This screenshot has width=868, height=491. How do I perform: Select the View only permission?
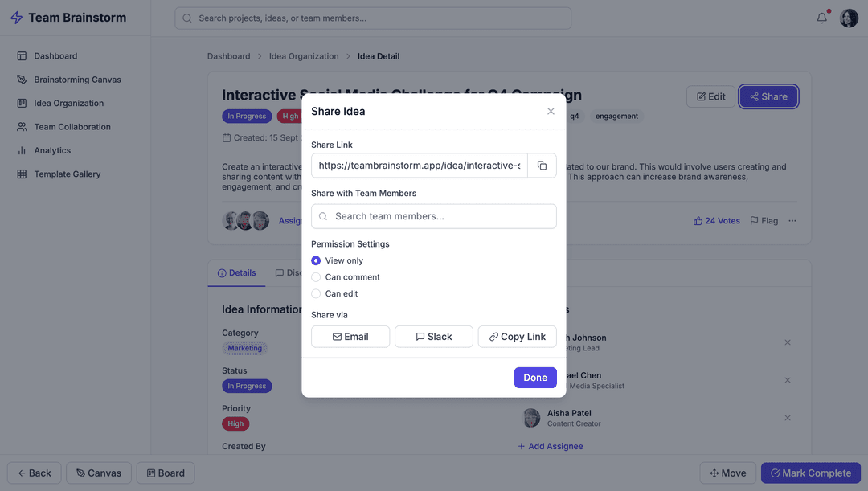tap(316, 260)
